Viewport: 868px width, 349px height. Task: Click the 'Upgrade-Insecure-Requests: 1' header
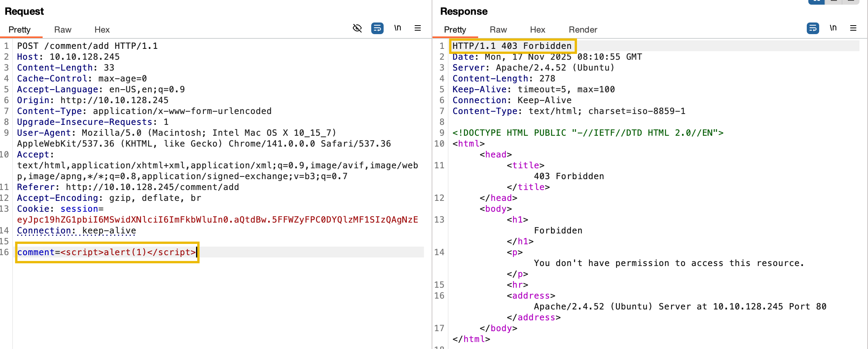93,122
